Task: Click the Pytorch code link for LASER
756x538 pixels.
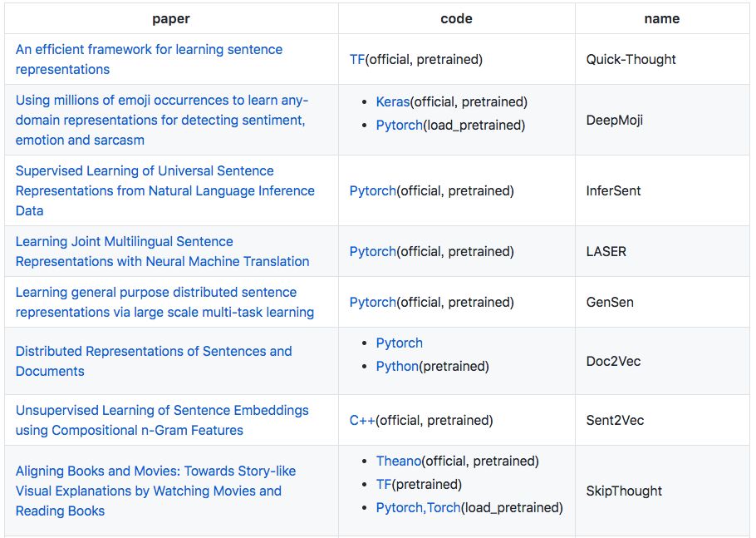Action: point(372,252)
